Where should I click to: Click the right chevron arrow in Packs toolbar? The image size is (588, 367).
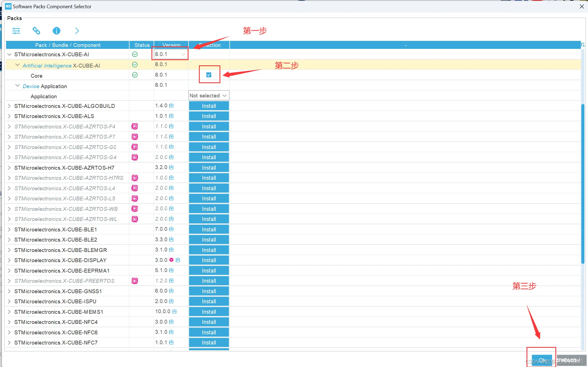[77, 31]
